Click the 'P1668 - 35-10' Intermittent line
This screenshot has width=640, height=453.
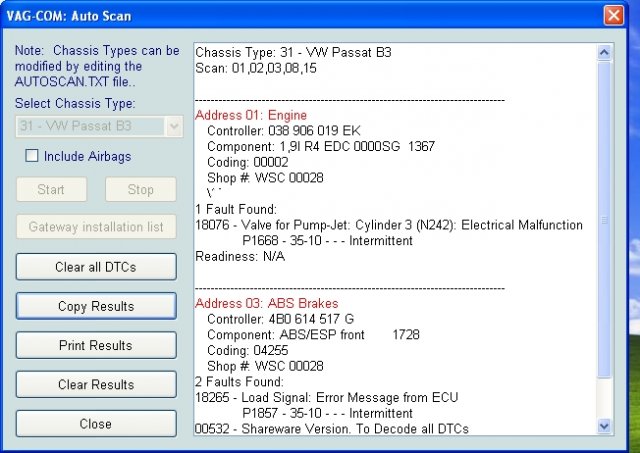(327, 240)
